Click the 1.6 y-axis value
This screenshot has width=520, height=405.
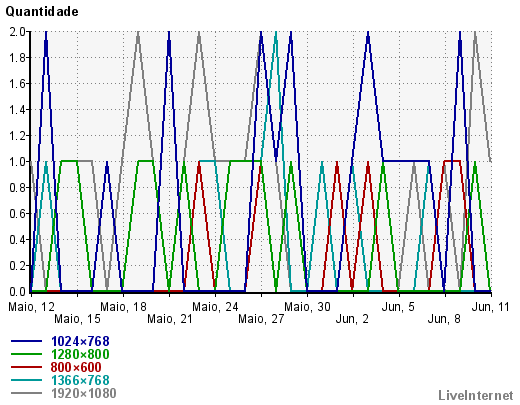pyautogui.click(x=18, y=84)
